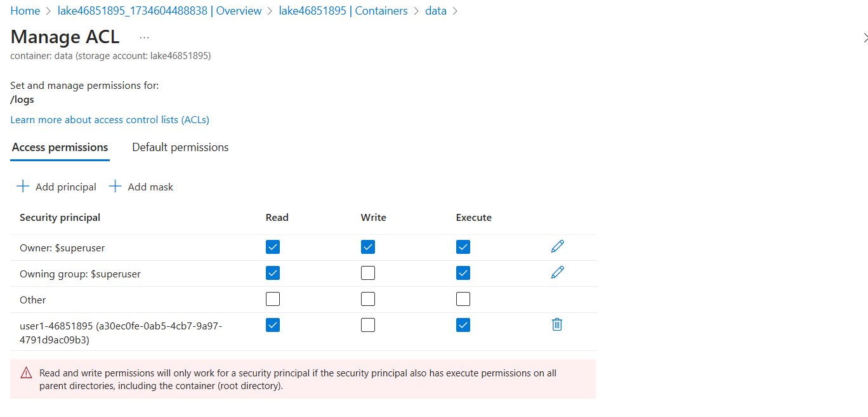
Task: Open the ellipsis menu beside Manage ACL
Action: click(x=144, y=37)
